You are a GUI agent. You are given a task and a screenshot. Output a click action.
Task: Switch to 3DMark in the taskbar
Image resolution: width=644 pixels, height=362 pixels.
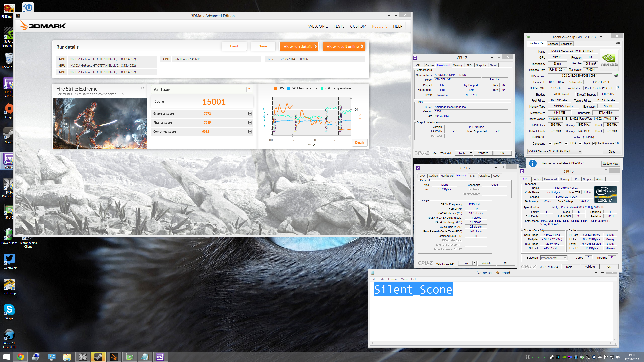click(114, 357)
